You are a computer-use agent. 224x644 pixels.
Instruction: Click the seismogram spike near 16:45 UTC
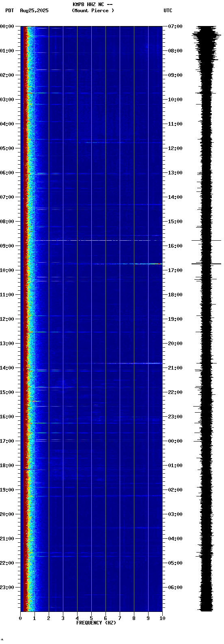pyautogui.click(x=206, y=264)
